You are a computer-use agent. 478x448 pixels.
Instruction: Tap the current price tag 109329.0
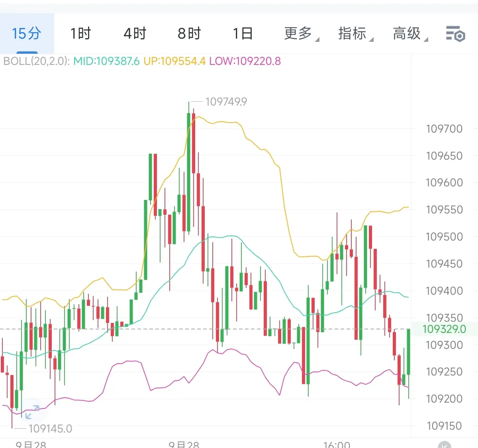coord(444,329)
